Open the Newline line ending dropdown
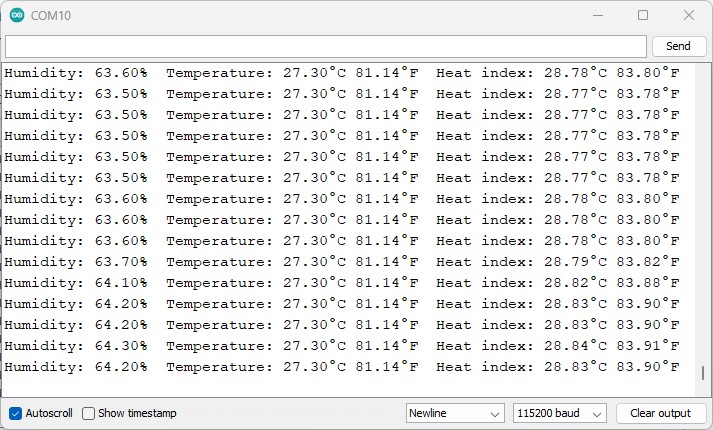 (x=455, y=413)
